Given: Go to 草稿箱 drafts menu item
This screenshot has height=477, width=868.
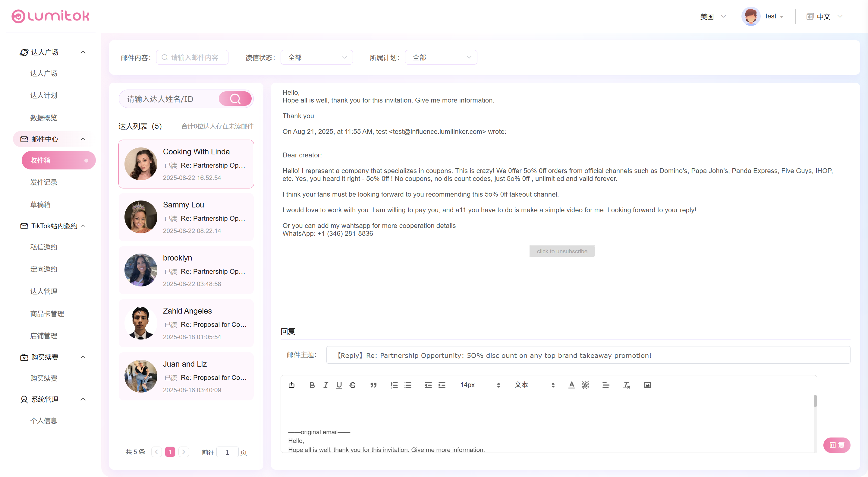Looking at the screenshot, I should click(x=40, y=205).
